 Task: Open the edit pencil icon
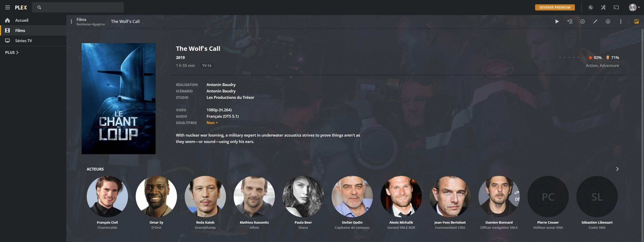595,21
